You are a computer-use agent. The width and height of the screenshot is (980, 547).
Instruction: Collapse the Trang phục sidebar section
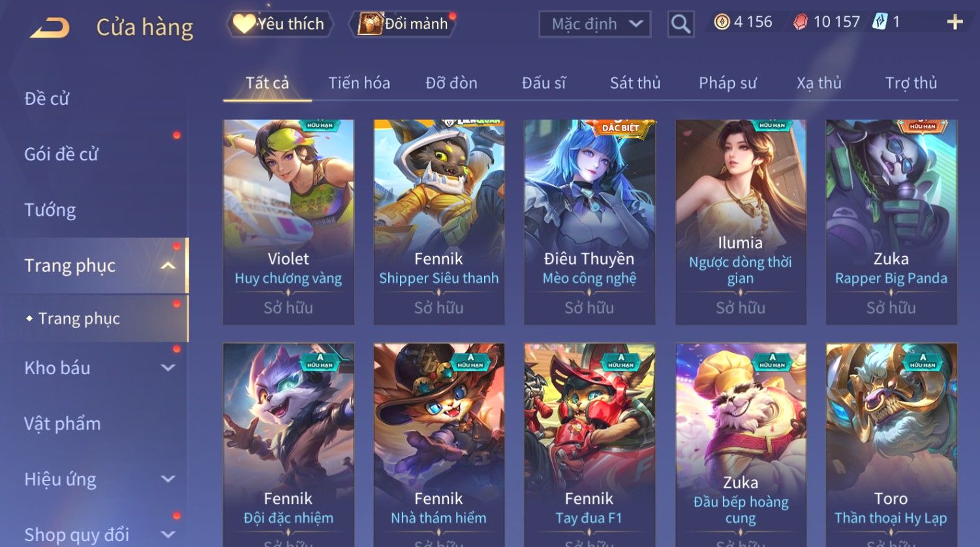pyautogui.click(x=168, y=266)
